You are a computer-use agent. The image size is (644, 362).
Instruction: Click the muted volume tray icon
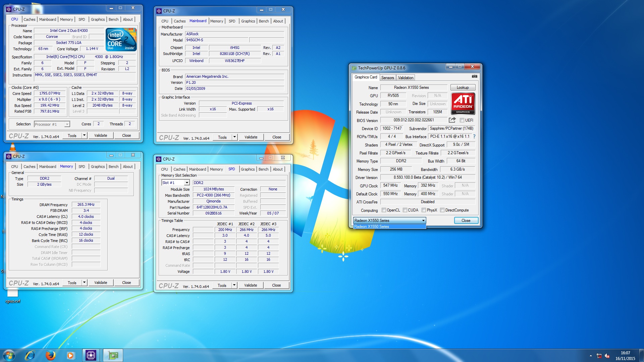click(x=607, y=356)
